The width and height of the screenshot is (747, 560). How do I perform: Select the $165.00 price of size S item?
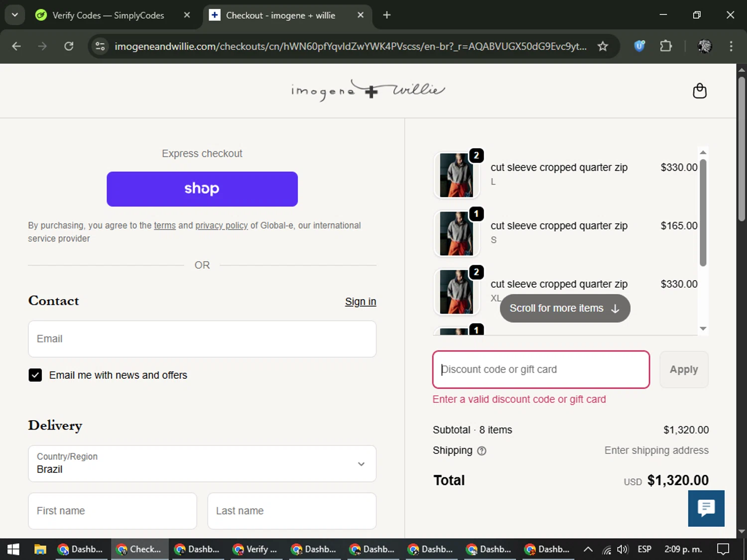pyautogui.click(x=679, y=226)
